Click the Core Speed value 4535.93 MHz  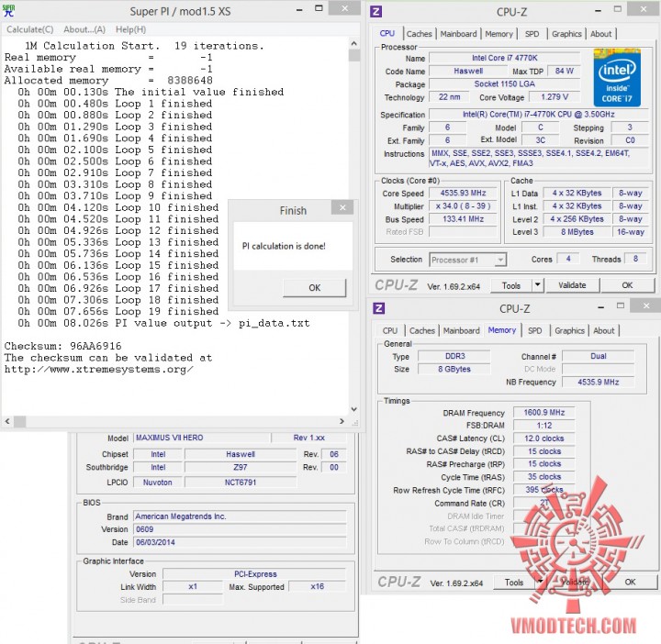point(463,193)
